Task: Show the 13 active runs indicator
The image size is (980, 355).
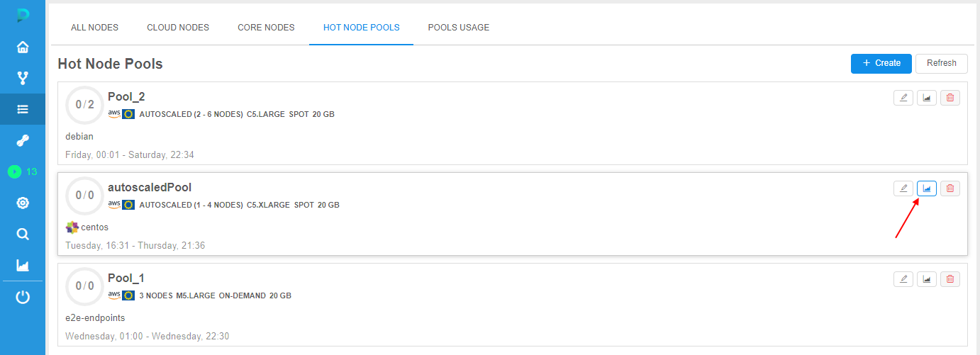Action: click(23, 171)
